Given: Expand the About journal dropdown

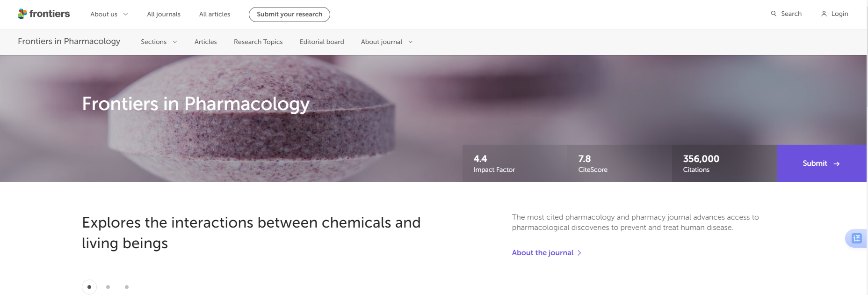Looking at the screenshot, I should (386, 42).
